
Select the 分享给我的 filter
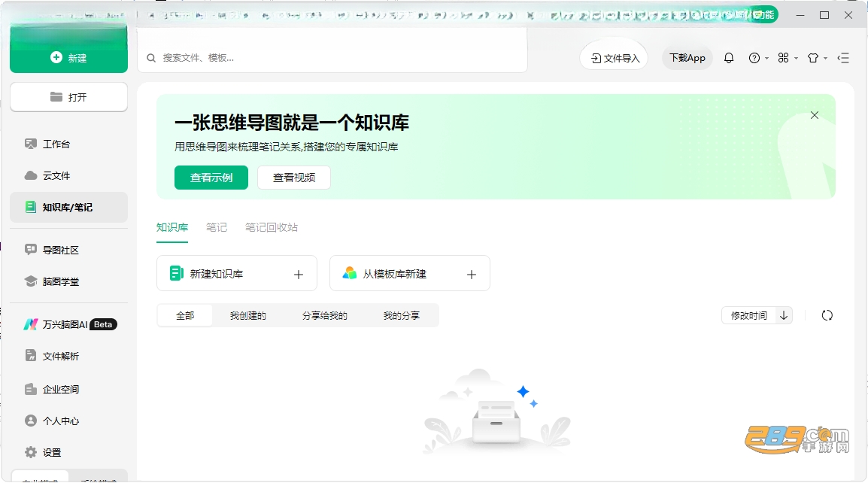324,316
